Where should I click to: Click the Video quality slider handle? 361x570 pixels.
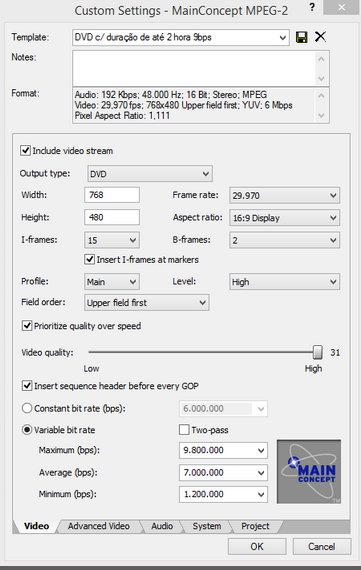coord(318,352)
